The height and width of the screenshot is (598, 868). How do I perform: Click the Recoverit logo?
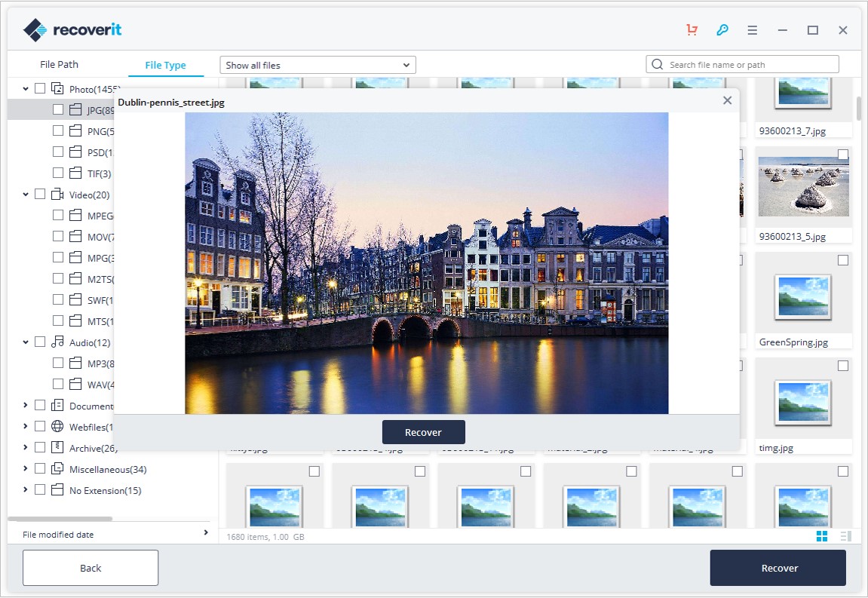click(x=72, y=29)
